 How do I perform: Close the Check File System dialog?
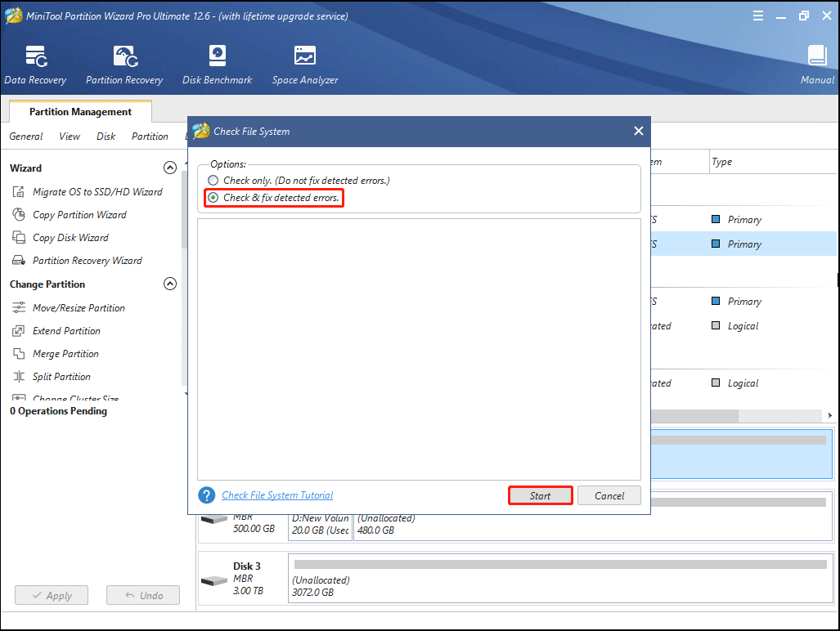[638, 131]
